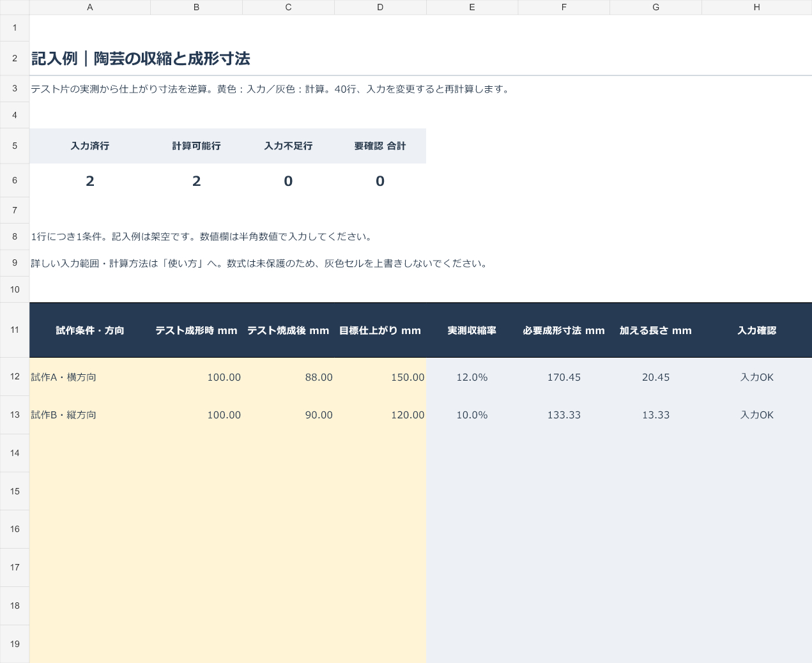
Task: Click the 10.0% shrinkage cell
Action: click(x=472, y=415)
